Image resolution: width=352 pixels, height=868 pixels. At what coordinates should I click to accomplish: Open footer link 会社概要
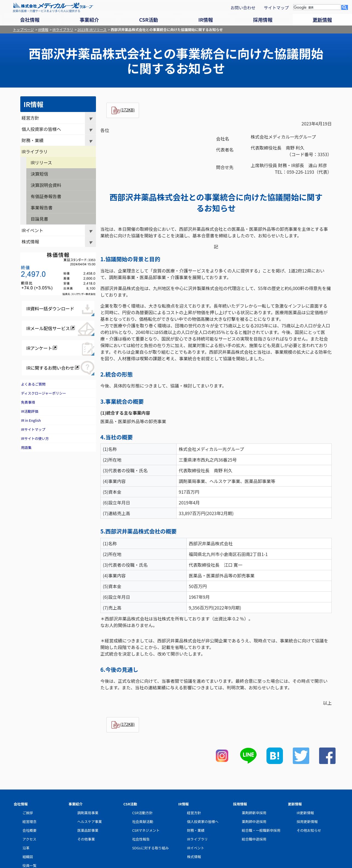click(x=29, y=830)
